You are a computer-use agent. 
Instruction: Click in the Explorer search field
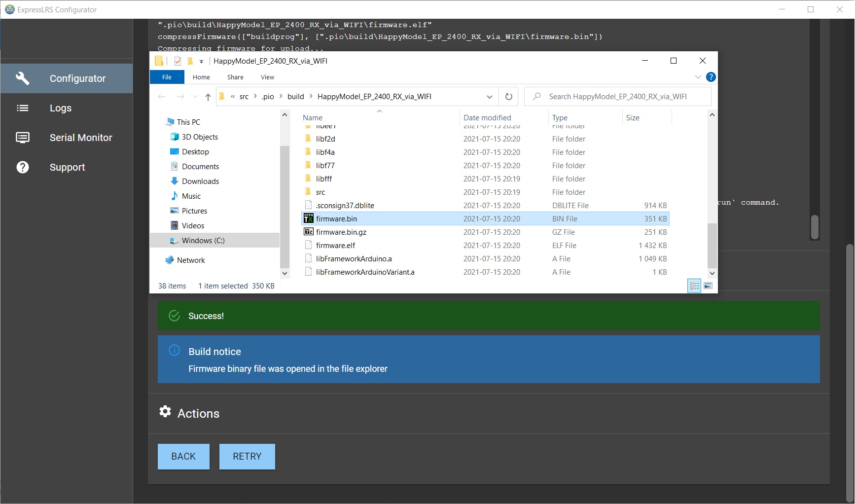click(x=618, y=97)
